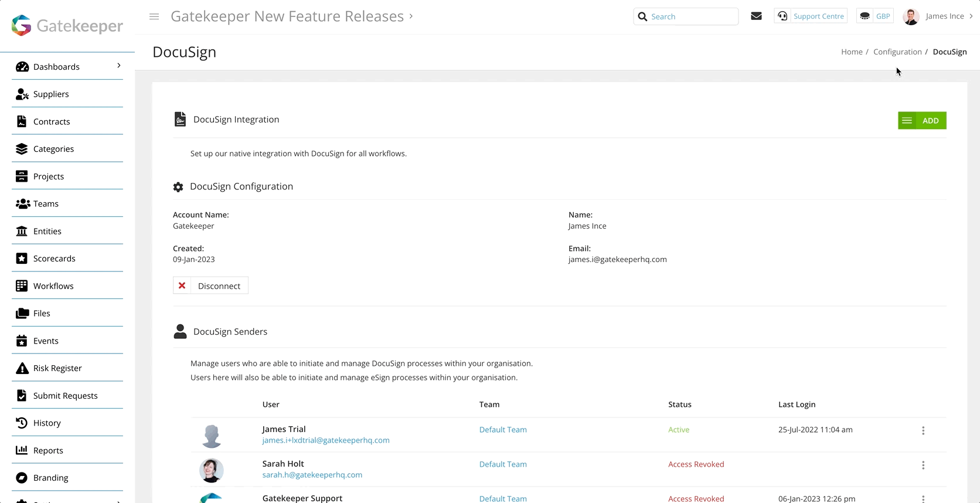Click the Branding icon in sidebar
Image resolution: width=980 pixels, height=503 pixels.
point(22,478)
